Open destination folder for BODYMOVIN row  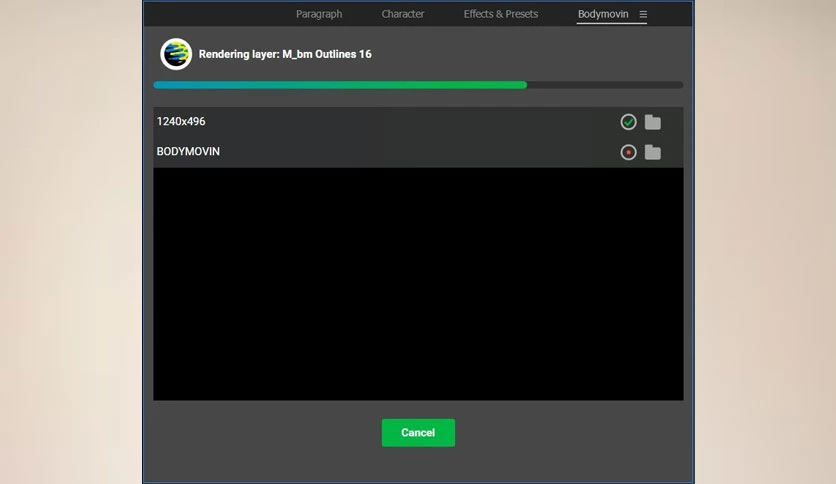653,152
